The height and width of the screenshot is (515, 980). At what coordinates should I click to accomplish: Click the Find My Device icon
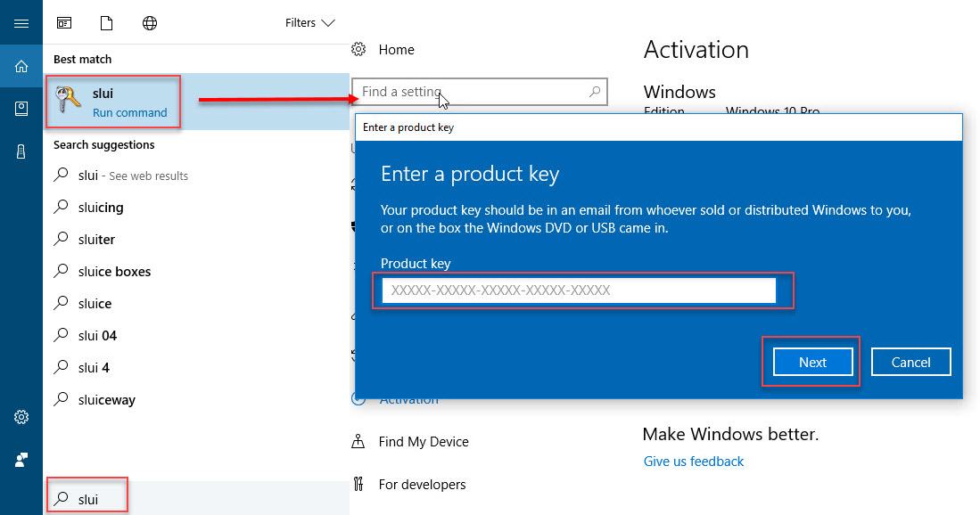(358, 441)
